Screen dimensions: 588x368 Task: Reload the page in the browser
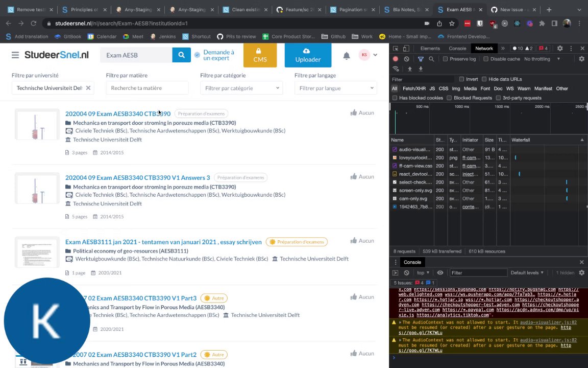click(x=33, y=24)
